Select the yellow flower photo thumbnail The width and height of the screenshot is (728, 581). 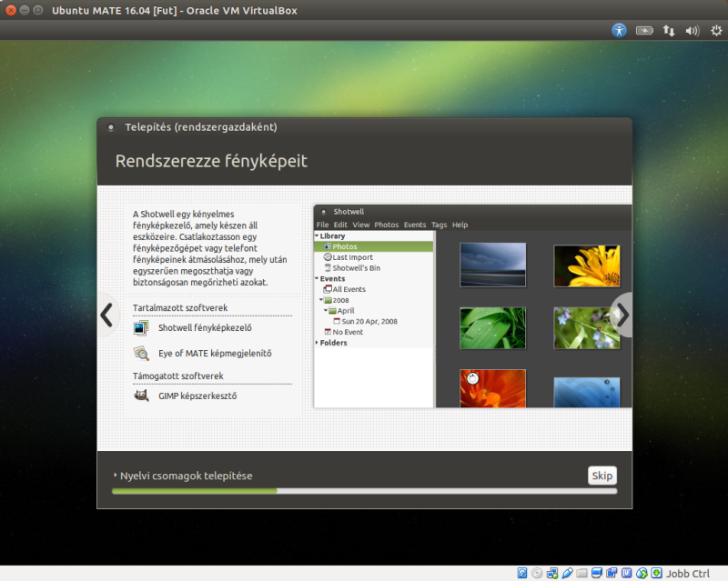coord(587,265)
